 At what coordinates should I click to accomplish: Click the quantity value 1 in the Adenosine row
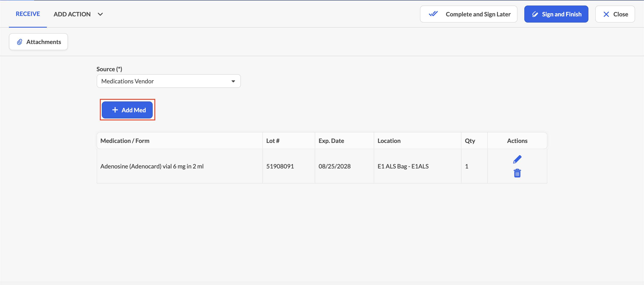(x=467, y=166)
